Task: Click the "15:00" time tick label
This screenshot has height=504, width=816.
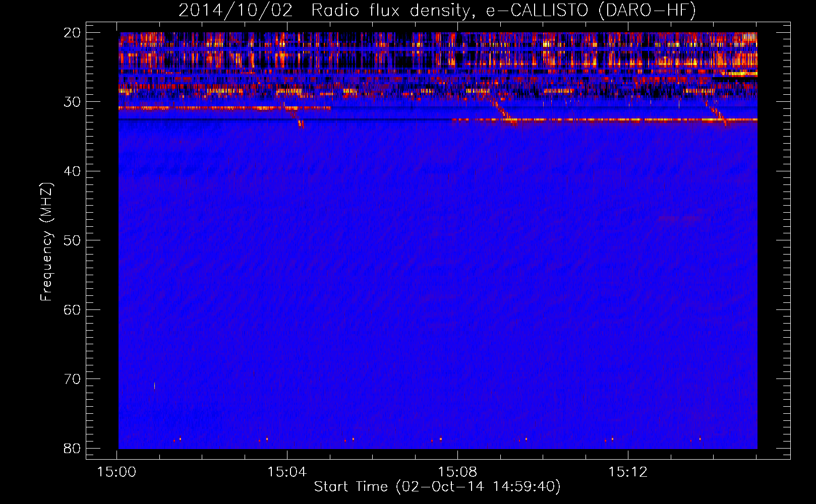Action: tap(117, 472)
